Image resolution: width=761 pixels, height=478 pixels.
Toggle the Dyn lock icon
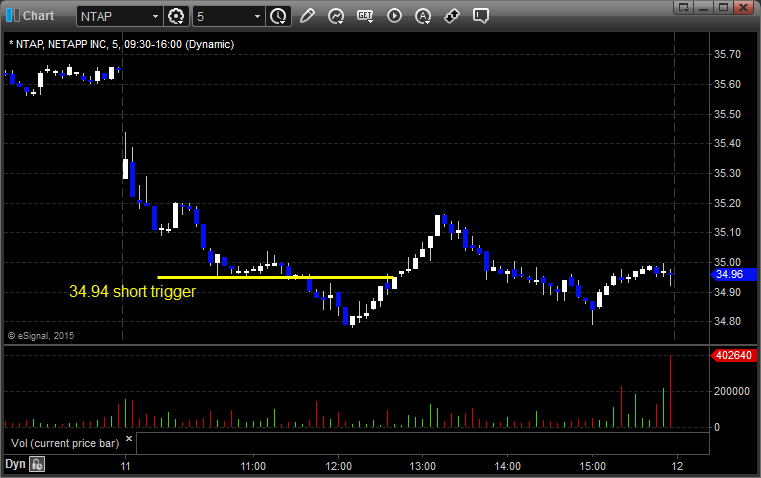pyautogui.click(x=37, y=464)
